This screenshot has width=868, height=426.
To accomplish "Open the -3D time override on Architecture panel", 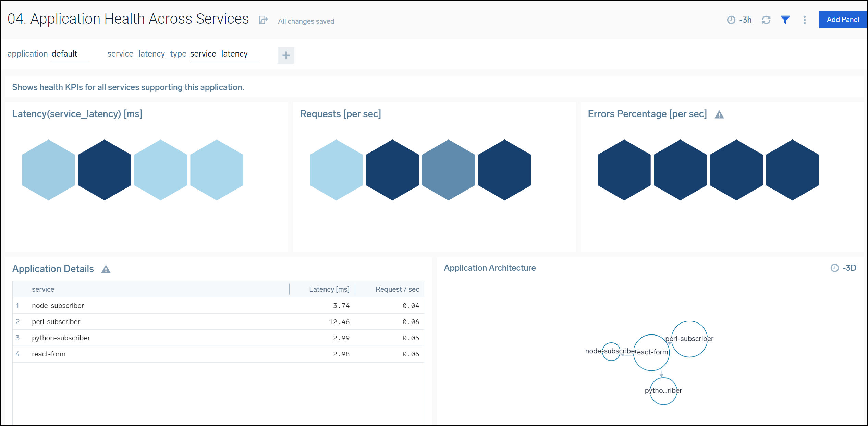I will tap(844, 268).
